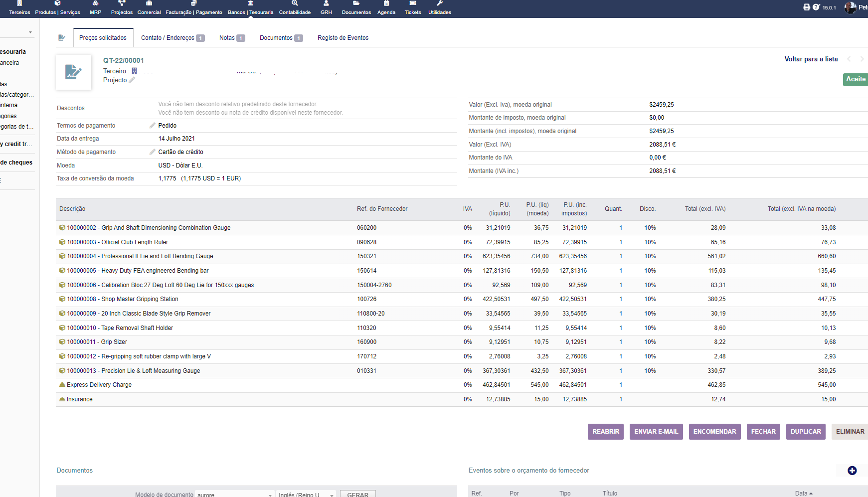Open the Inglês language dropdown
The image size is (868, 497).
(x=306, y=495)
